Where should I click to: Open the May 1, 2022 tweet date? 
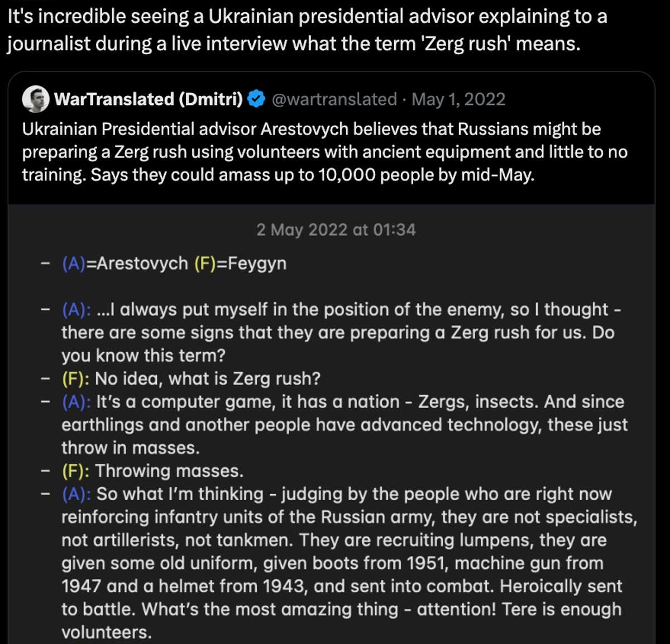458,99
